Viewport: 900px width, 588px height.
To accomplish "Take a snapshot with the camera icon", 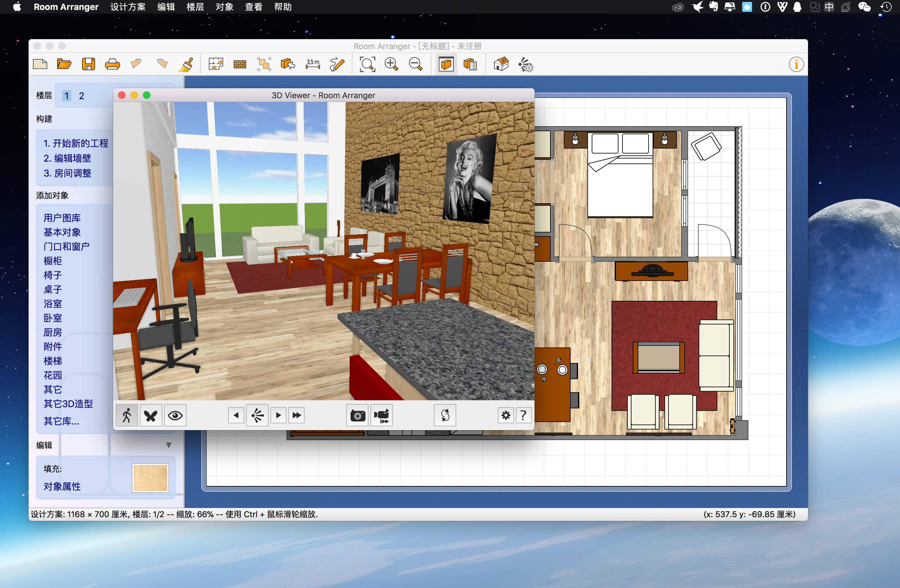I will pyautogui.click(x=357, y=415).
